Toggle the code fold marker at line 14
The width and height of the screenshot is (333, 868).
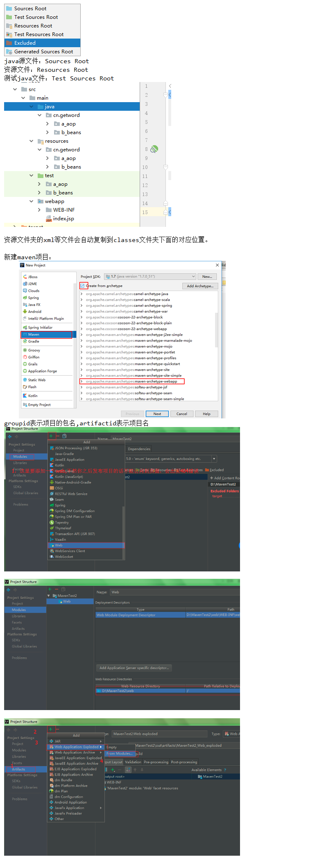pos(165,203)
